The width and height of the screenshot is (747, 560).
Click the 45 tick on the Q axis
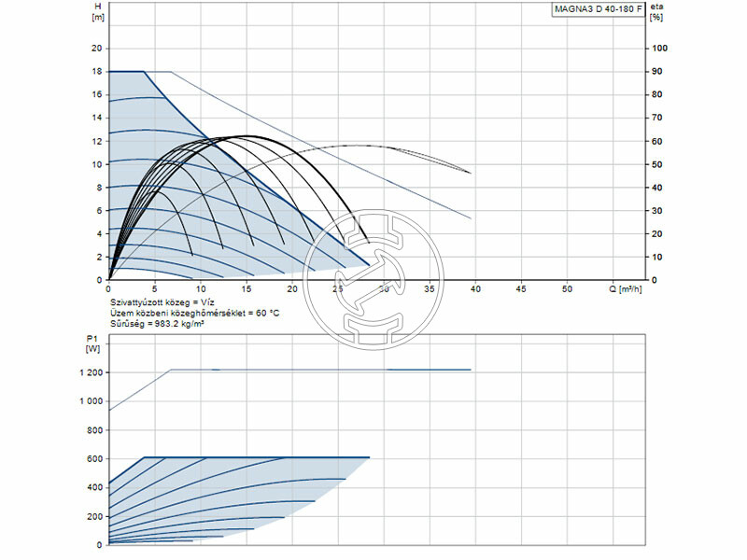pos(521,289)
